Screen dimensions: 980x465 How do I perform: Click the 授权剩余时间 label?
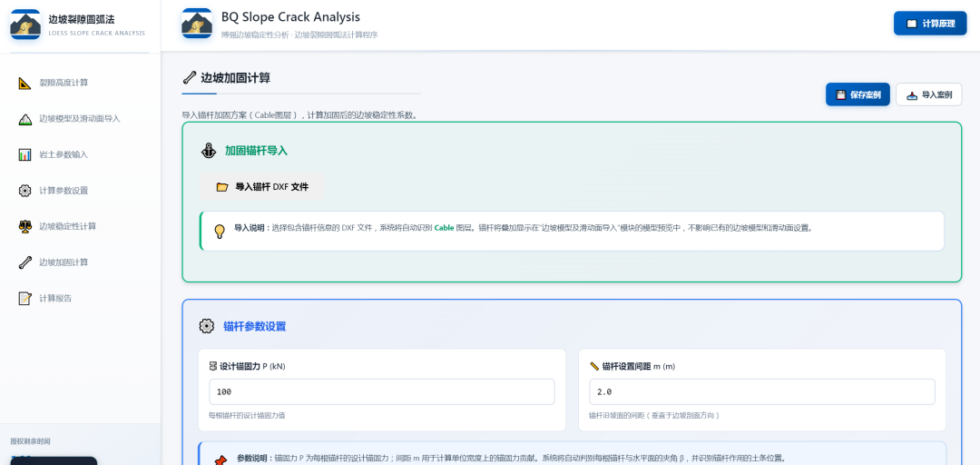click(x=30, y=441)
